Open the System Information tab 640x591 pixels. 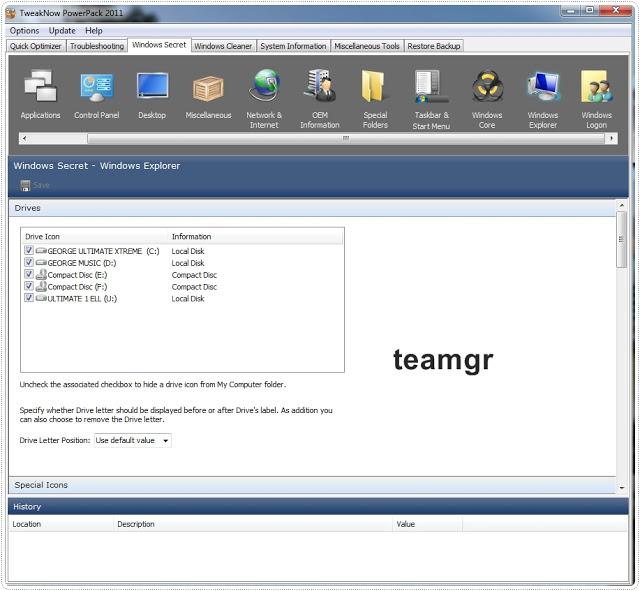click(x=293, y=46)
